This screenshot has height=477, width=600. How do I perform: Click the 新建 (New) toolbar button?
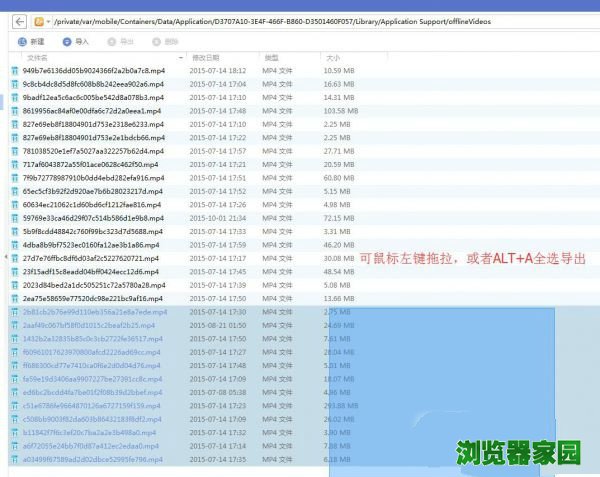(x=32, y=42)
